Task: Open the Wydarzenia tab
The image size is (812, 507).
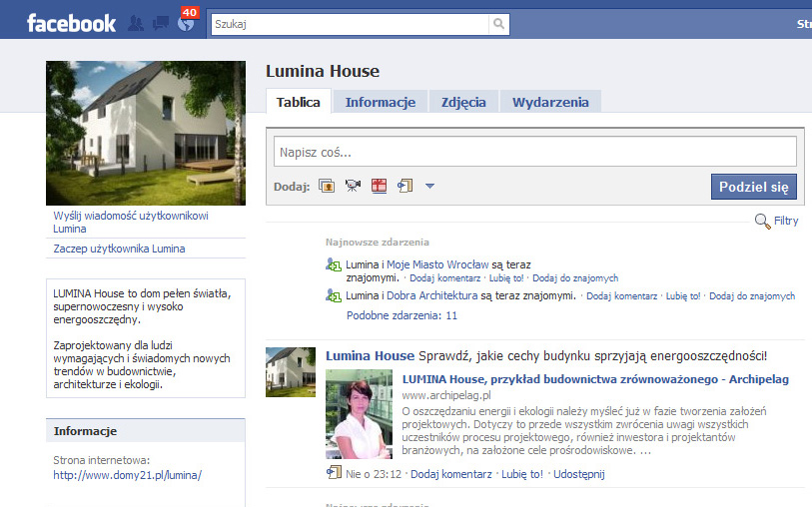Action: point(550,102)
